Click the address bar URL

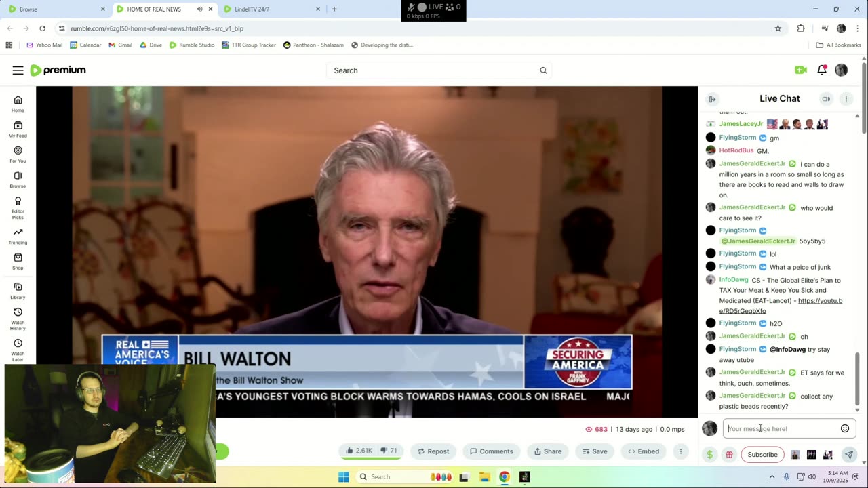point(157,28)
